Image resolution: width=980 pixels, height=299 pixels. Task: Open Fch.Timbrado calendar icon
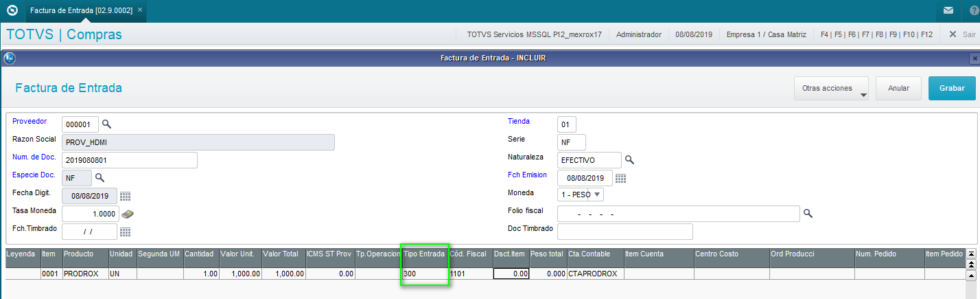(x=125, y=232)
